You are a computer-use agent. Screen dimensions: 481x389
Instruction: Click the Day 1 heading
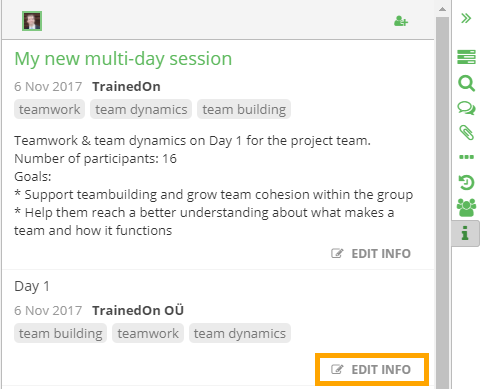click(32, 286)
